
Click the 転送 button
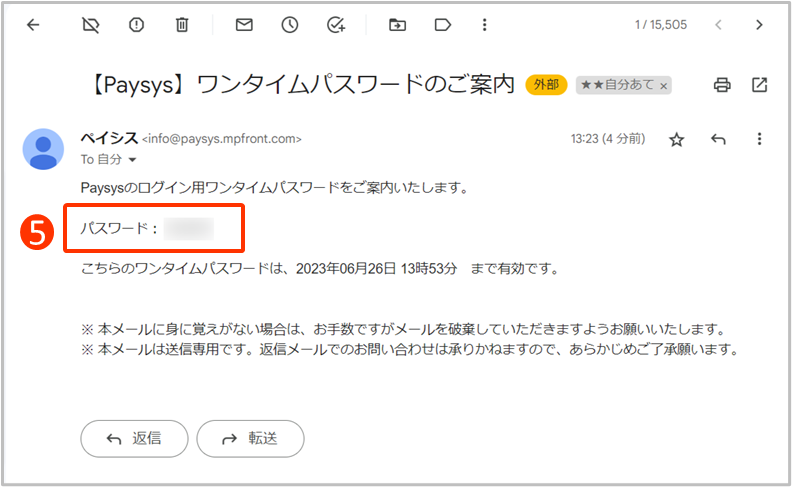(x=250, y=438)
